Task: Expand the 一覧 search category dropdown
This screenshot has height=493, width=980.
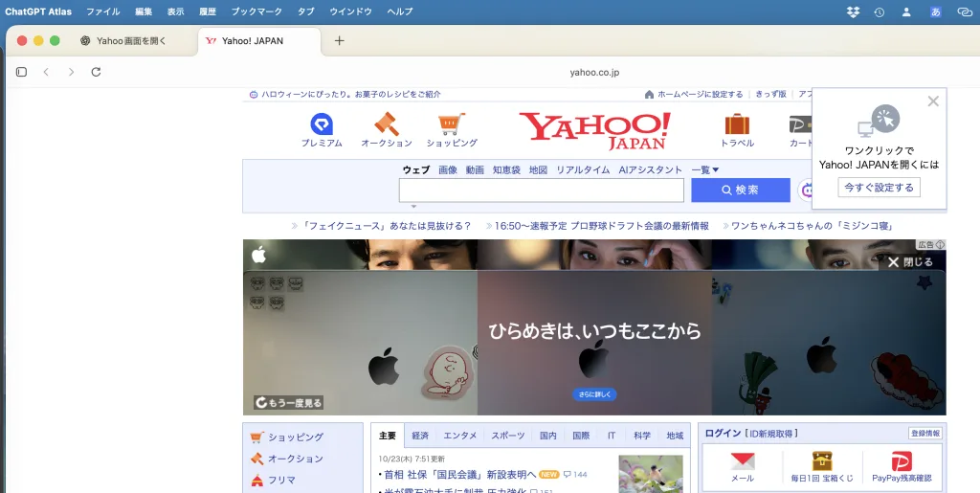Action: coord(705,170)
